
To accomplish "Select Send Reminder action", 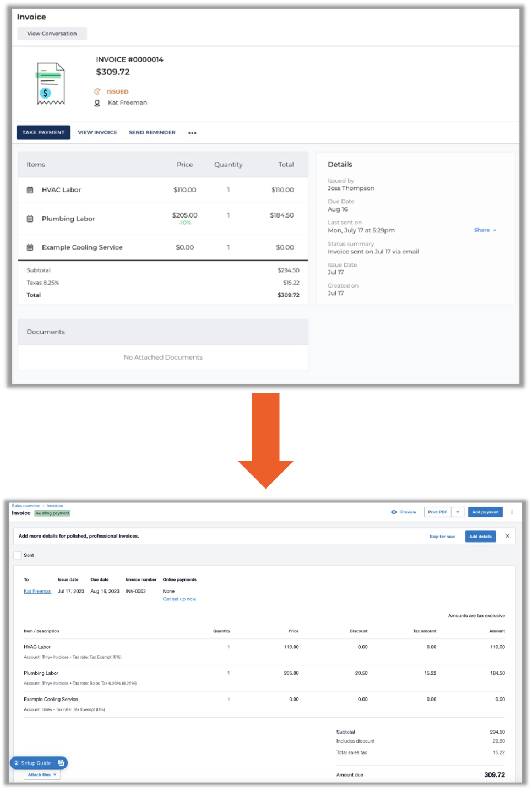I will point(152,133).
